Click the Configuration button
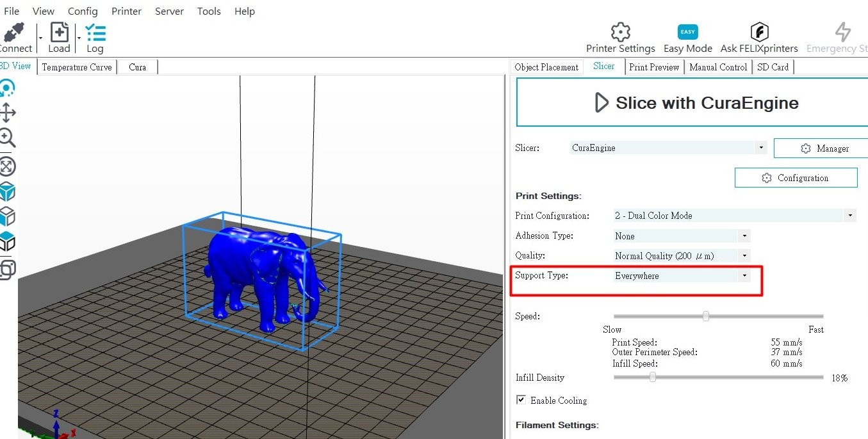 coord(796,178)
